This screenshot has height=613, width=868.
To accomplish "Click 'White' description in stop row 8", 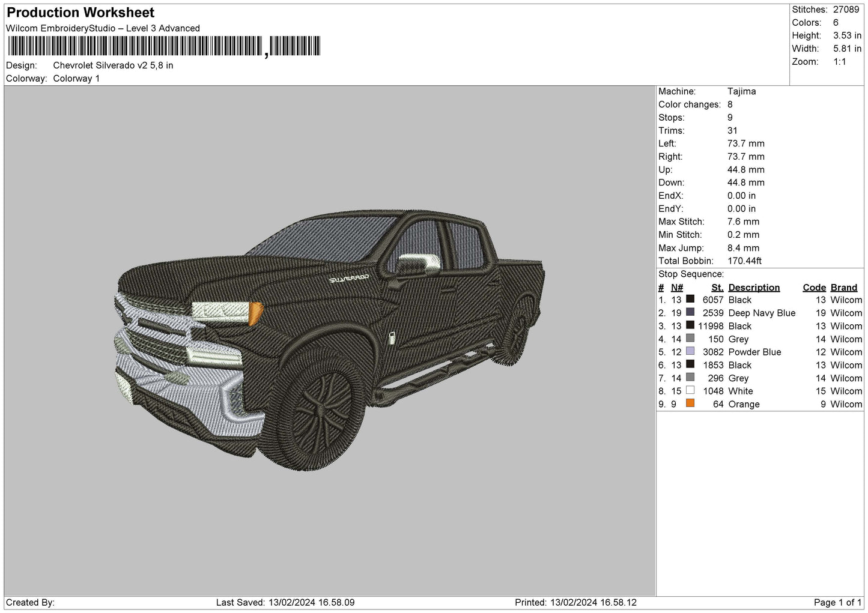I will click(740, 391).
